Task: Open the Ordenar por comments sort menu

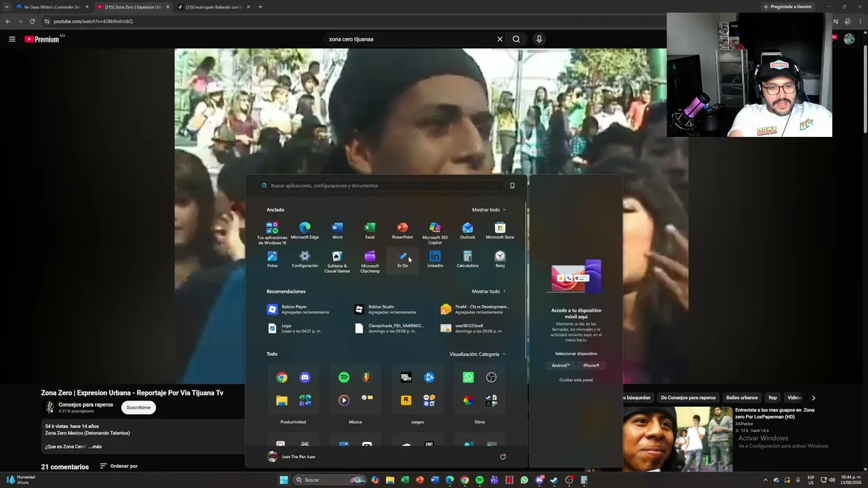Action: point(119,466)
